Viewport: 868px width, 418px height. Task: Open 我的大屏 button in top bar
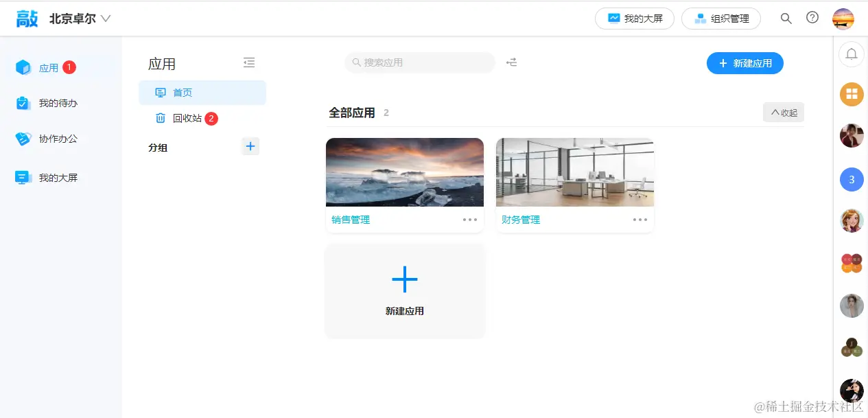point(635,19)
